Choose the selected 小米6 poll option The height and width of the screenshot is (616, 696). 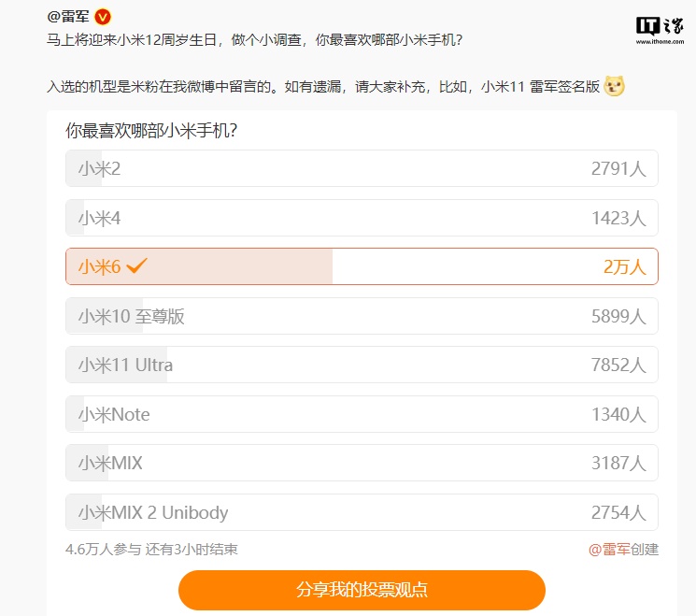(362, 266)
